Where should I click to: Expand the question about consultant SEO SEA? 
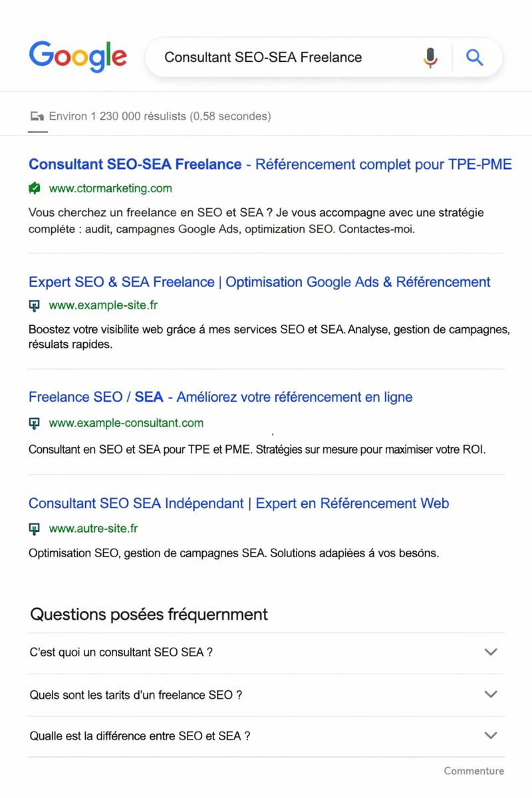click(490, 652)
